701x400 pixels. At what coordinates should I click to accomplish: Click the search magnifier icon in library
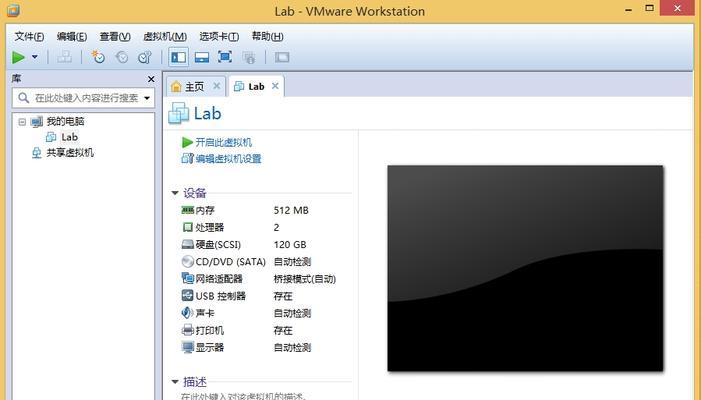click(x=24, y=98)
